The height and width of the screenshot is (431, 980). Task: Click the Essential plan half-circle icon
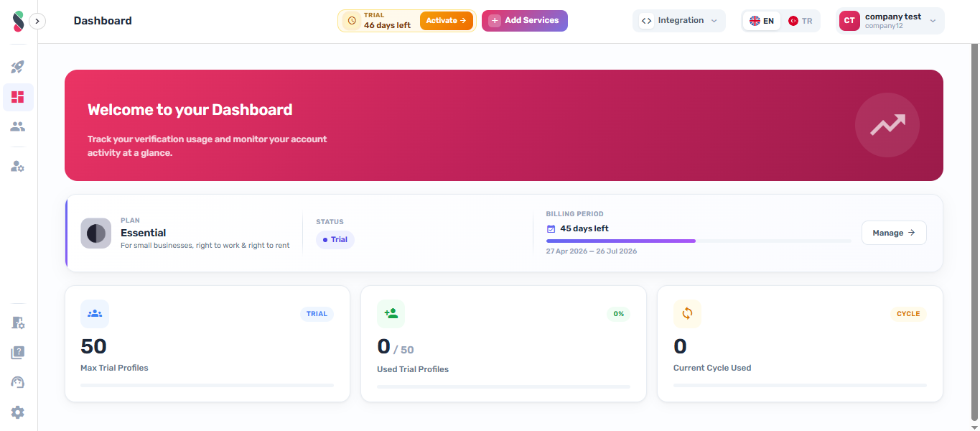pyautogui.click(x=96, y=233)
